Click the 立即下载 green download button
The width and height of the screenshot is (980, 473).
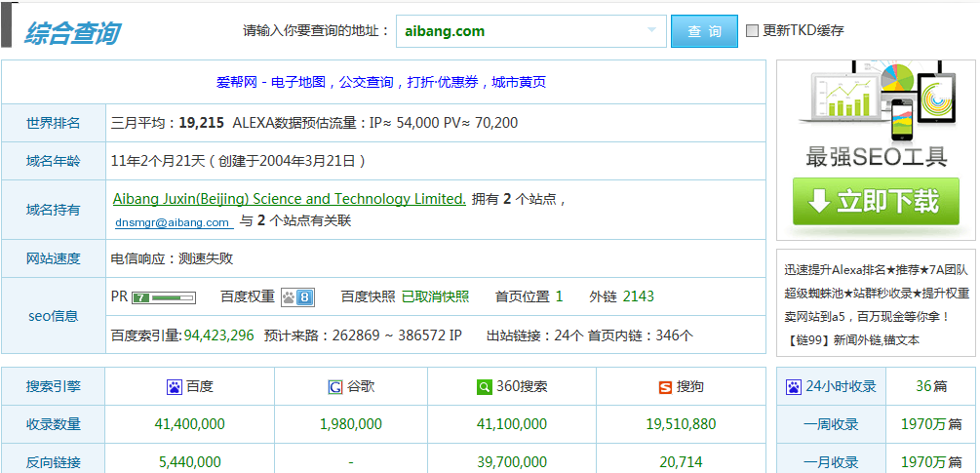click(876, 202)
